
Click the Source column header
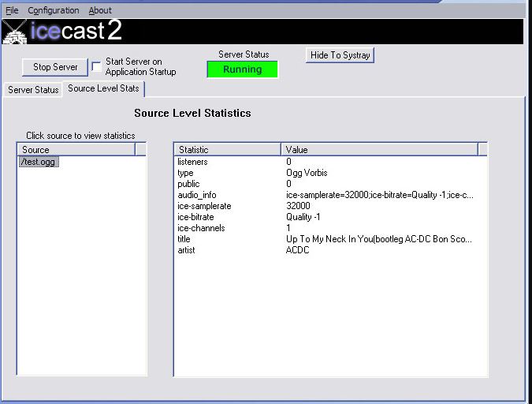76,149
